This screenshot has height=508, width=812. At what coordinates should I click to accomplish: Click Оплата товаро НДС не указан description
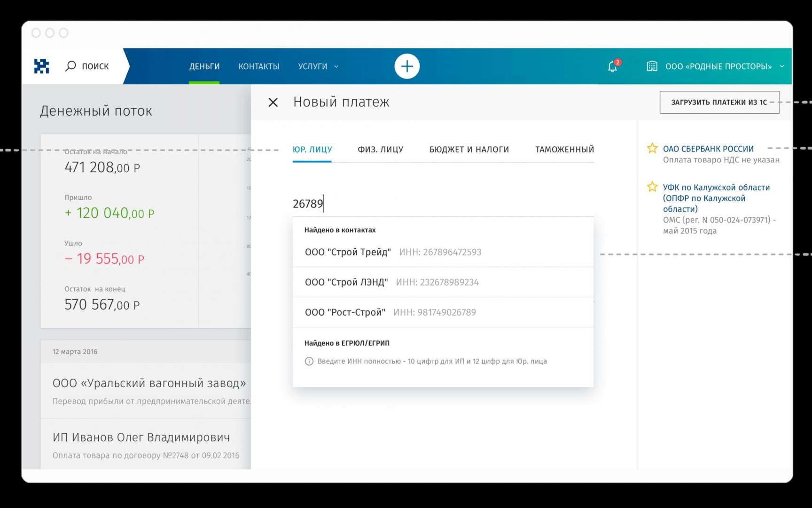(x=721, y=160)
